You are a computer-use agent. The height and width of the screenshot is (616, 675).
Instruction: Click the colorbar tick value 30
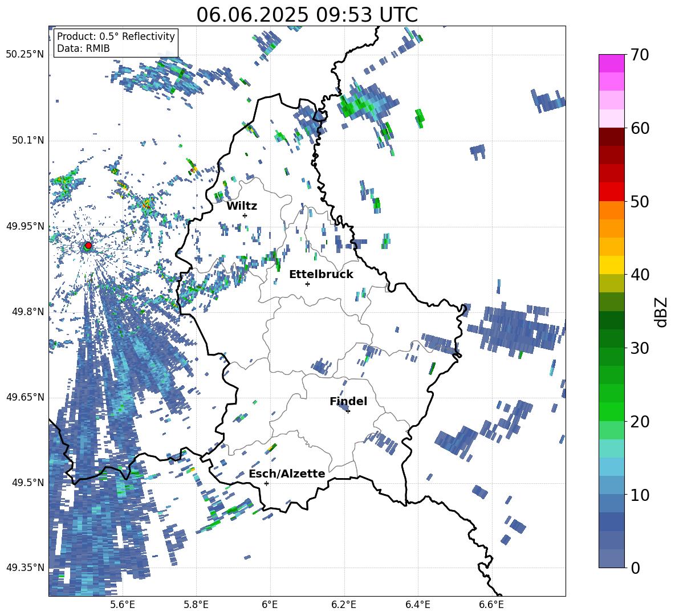pos(639,348)
